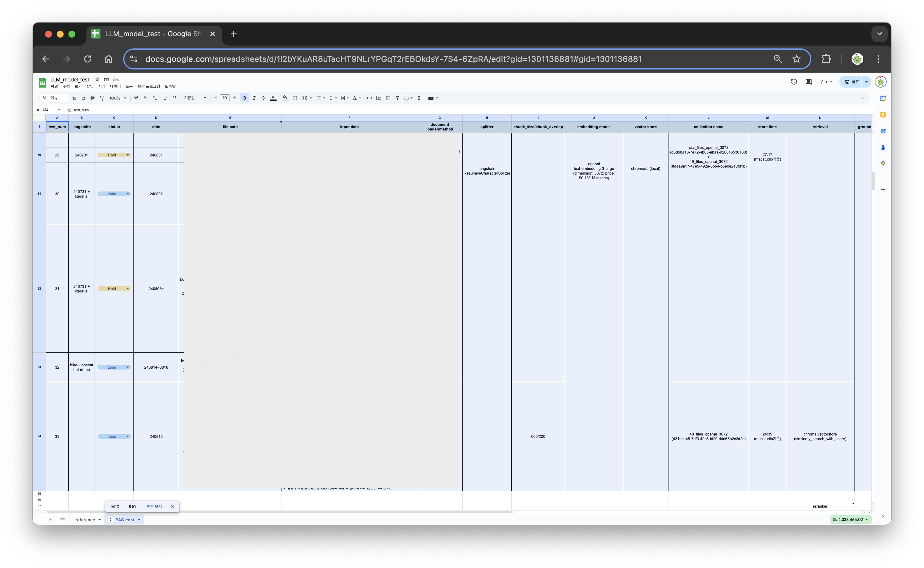The width and height of the screenshot is (924, 568).
Task: Open the 데이터 menu
Action: tap(115, 86)
